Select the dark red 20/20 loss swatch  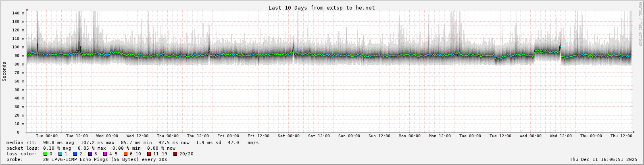[x=175, y=154]
